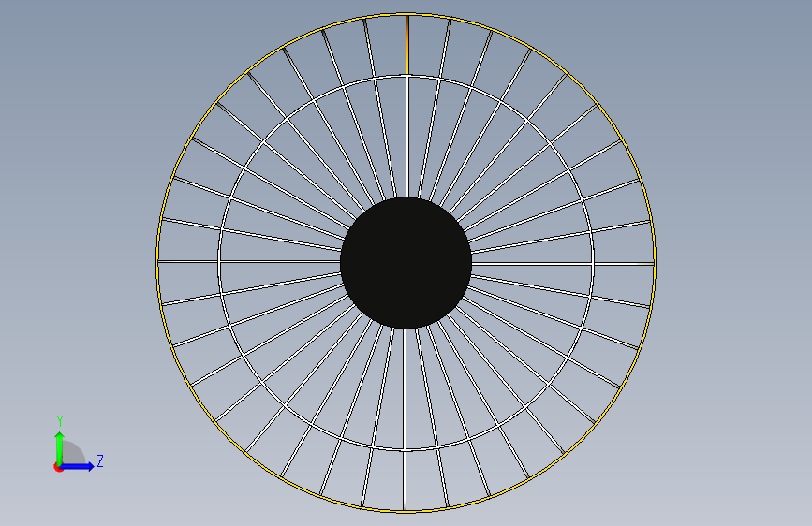Viewport: 812px width, 526px height.
Task: Select the green-highlighted top vertical spoke segment
Action: 407,46
